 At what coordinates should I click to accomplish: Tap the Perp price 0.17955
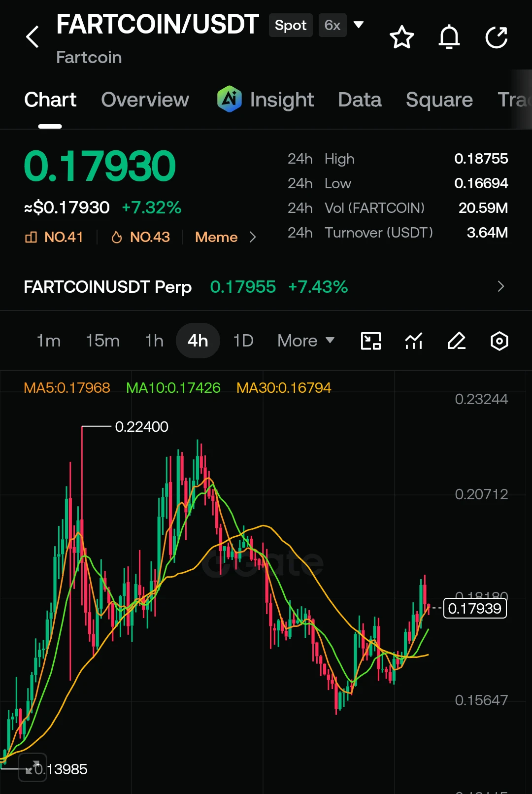(243, 287)
